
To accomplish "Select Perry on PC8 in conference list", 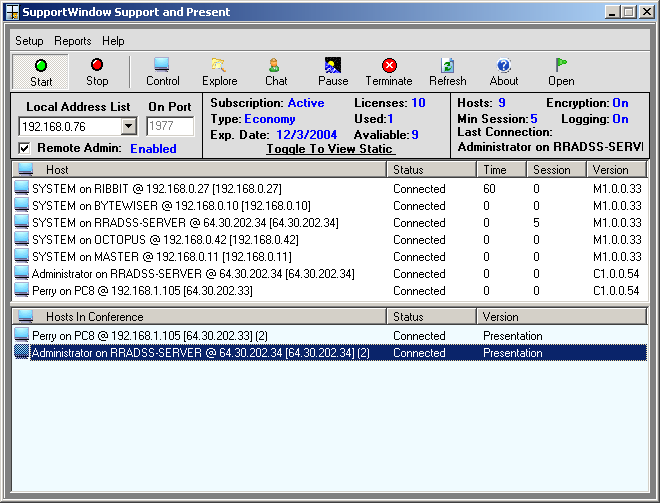I will (330, 335).
